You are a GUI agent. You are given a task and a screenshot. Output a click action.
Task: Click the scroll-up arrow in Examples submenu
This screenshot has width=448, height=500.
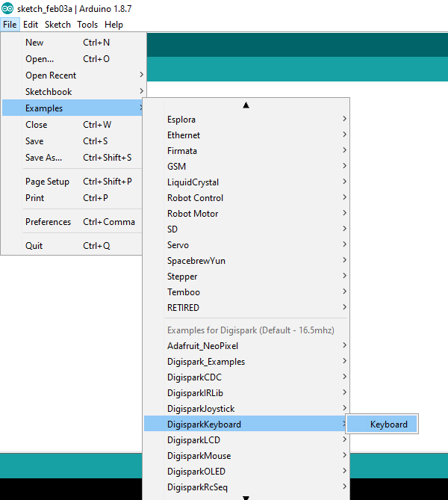(246, 105)
